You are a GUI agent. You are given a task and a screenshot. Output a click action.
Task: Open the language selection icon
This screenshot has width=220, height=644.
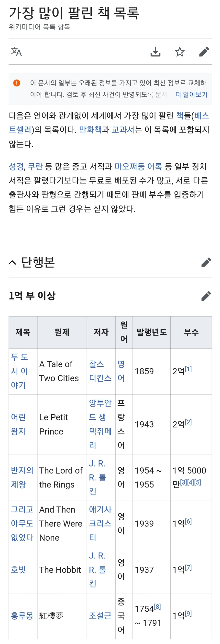(x=16, y=52)
